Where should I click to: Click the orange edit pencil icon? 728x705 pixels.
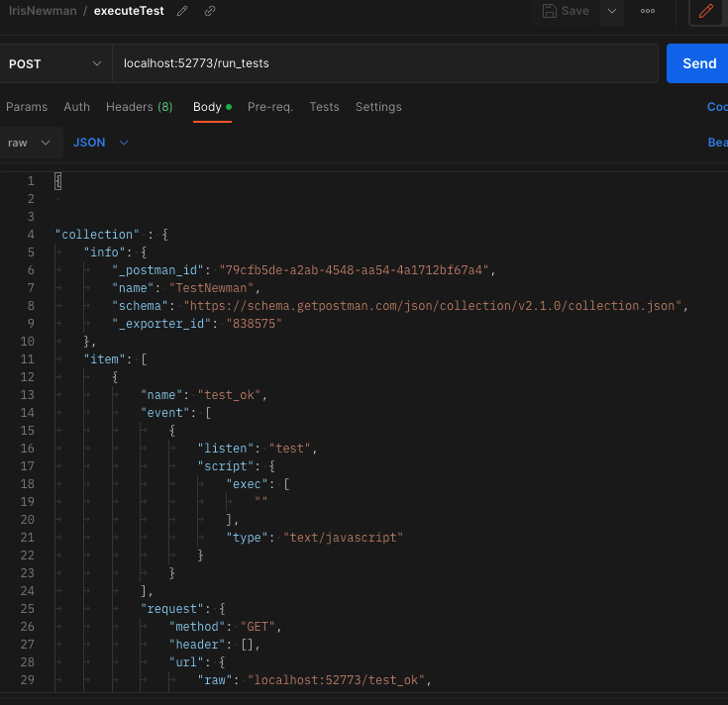tap(706, 12)
